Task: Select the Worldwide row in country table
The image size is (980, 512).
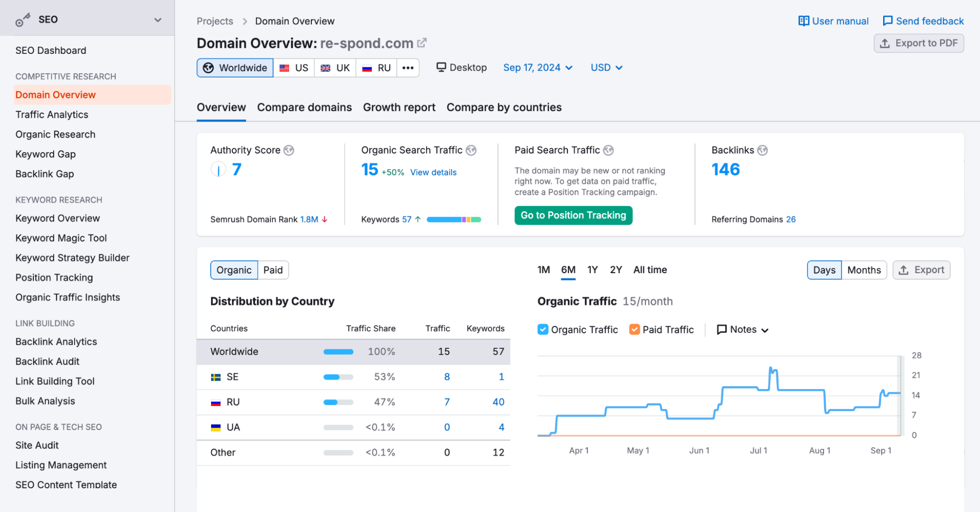Action: [x=353, y=352]
